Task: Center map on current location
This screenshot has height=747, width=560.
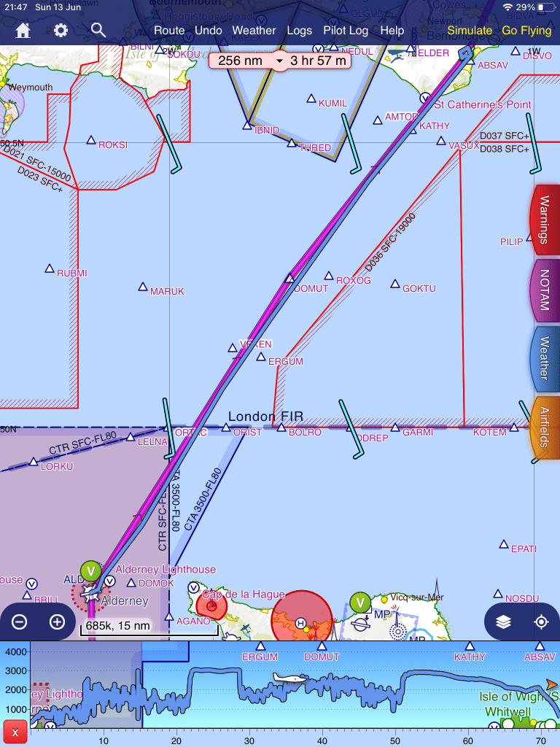Action: point(540,622)
